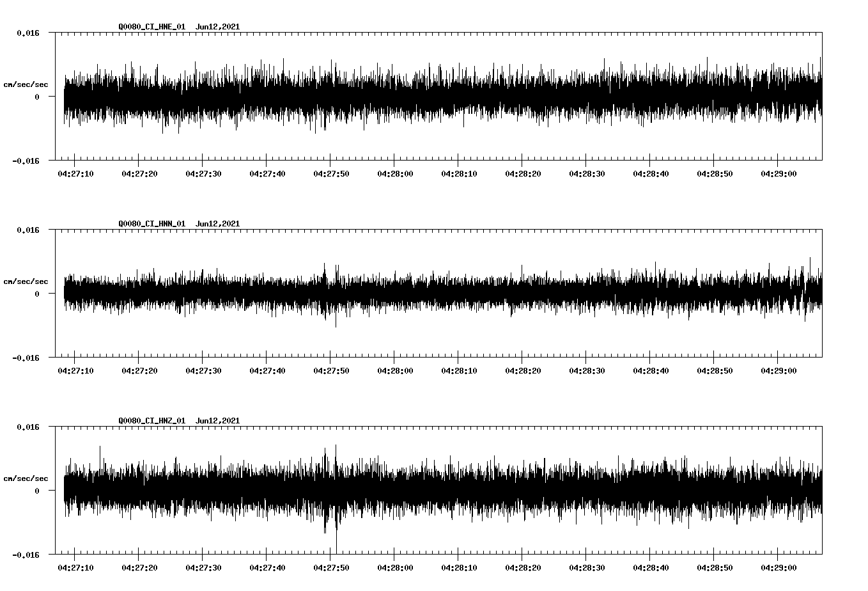Screen dimensions: 868x591
Task: Click 04:28:40 time label under HNE plot
Action: pyautogui.click(x=651, y=173)
